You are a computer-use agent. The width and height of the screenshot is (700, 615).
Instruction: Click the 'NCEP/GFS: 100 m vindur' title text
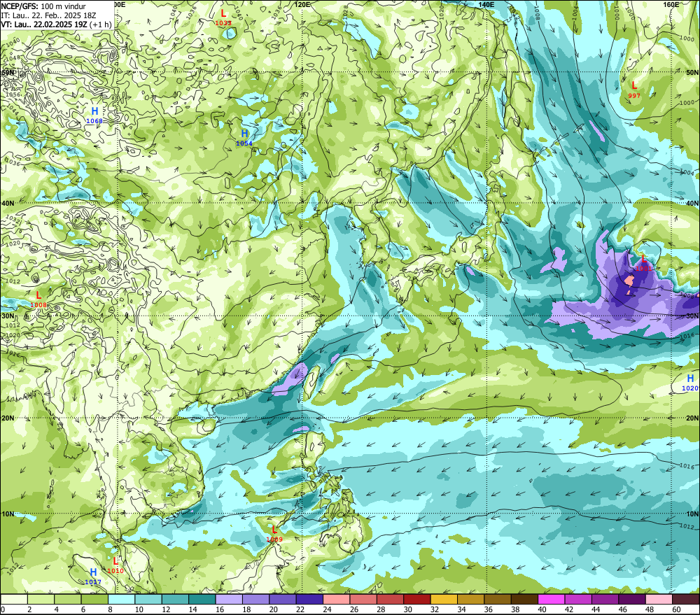click(43, 6)
